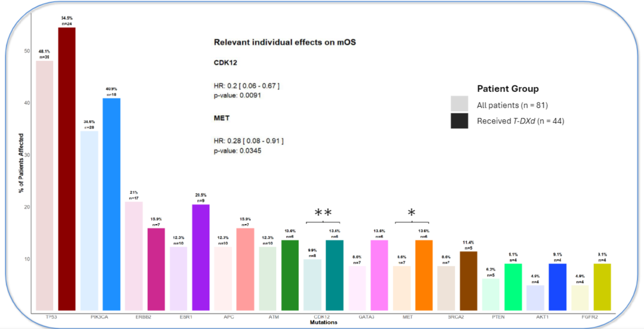Click the black Received T-DXd legend swatch
Image resolution: width=644 pixels, height=329 pixels.
click(x=459, y=121)
